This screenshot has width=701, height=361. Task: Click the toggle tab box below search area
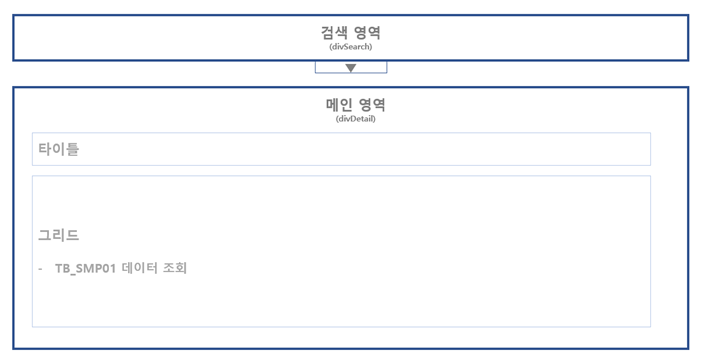pos(351,67)
